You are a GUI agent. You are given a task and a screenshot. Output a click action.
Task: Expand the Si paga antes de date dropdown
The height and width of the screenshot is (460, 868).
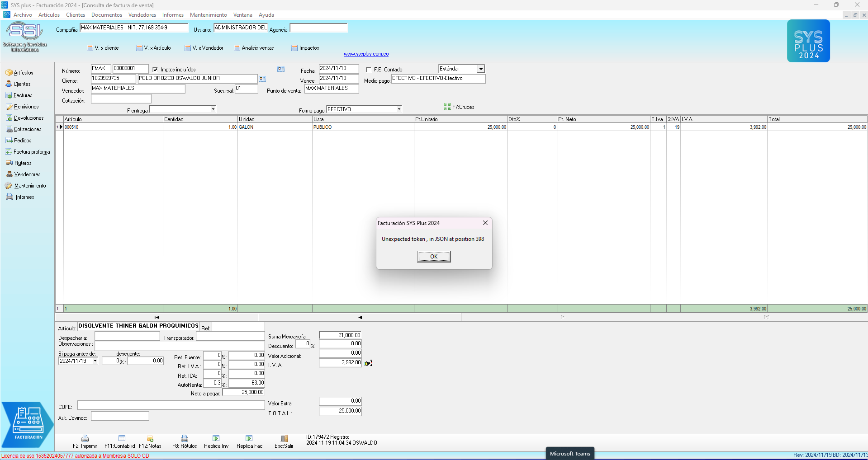(x=95, y=361)
